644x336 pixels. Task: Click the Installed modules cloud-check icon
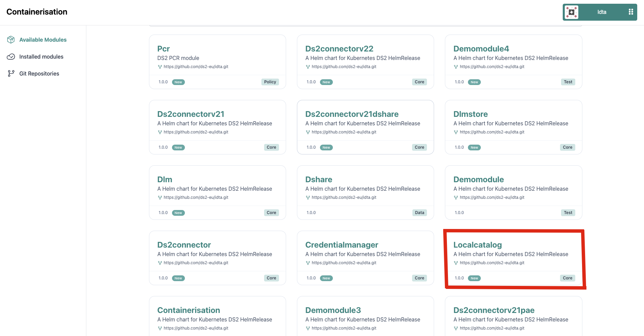coord(11,57)
